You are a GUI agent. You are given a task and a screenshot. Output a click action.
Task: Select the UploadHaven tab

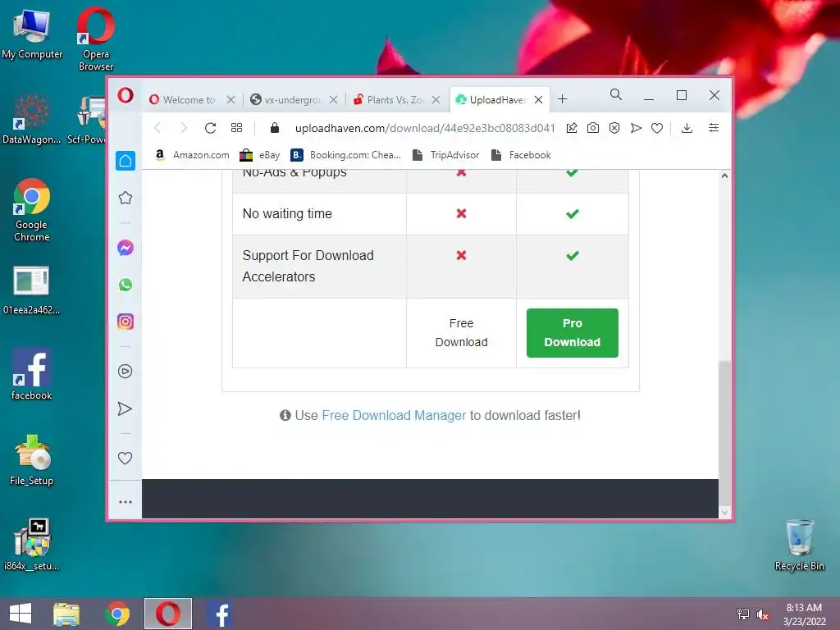click(x=499, y=99)
